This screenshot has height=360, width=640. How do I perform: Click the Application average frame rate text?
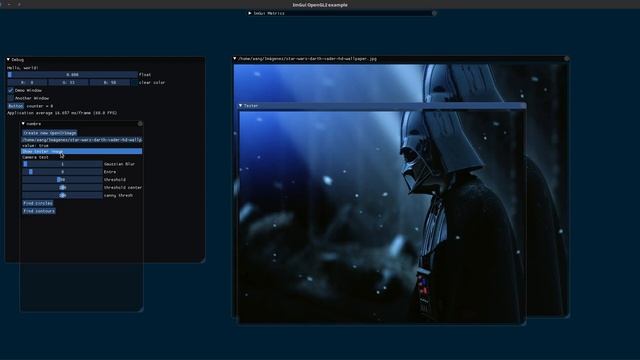62,113
